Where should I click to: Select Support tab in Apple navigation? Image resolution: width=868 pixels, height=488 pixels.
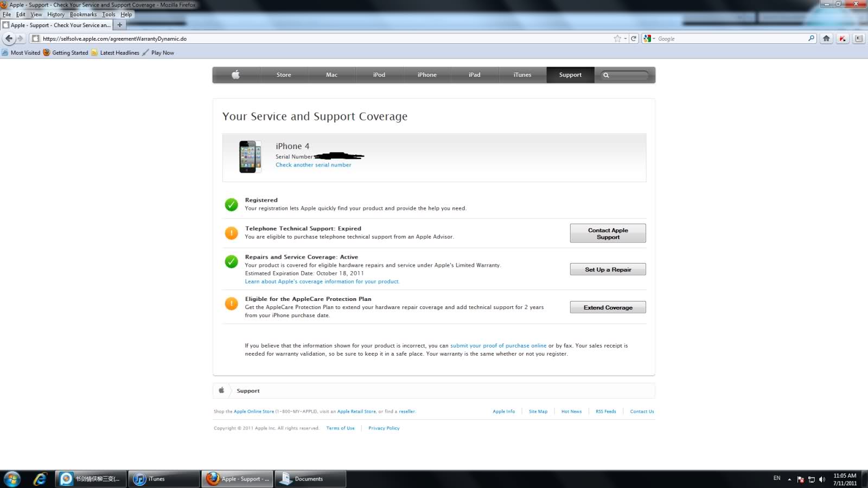pos(570,75)
